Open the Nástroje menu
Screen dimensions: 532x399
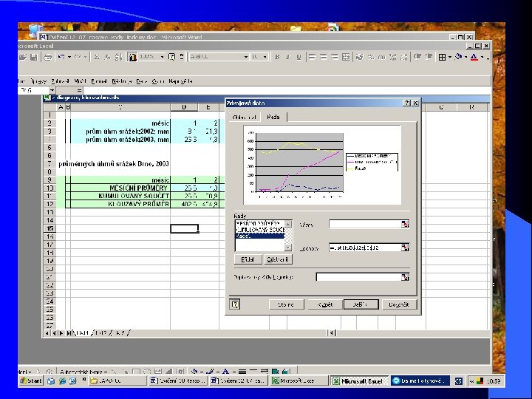coord(122,81)
